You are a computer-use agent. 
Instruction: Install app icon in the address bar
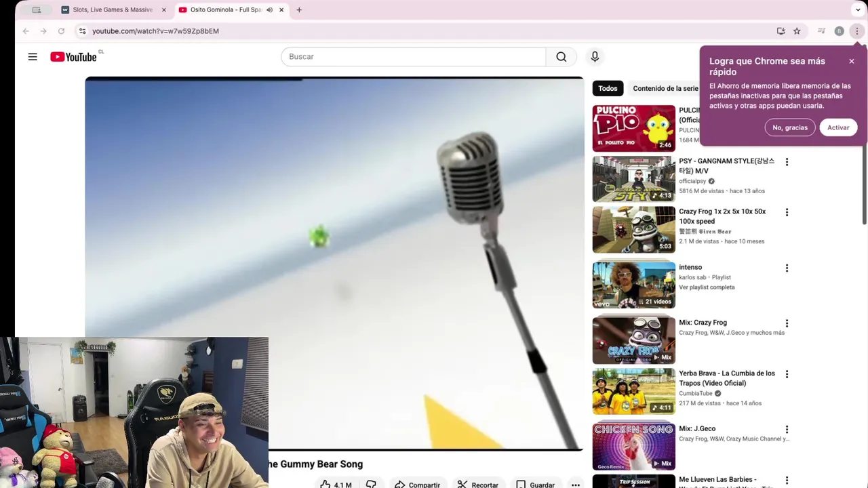[x=781, y=31]
